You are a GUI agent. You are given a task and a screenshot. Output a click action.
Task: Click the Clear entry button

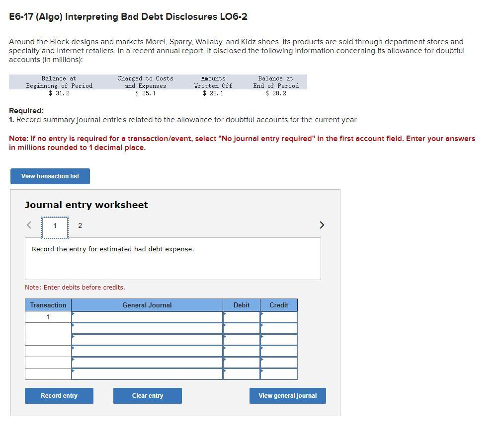(147, 395)
